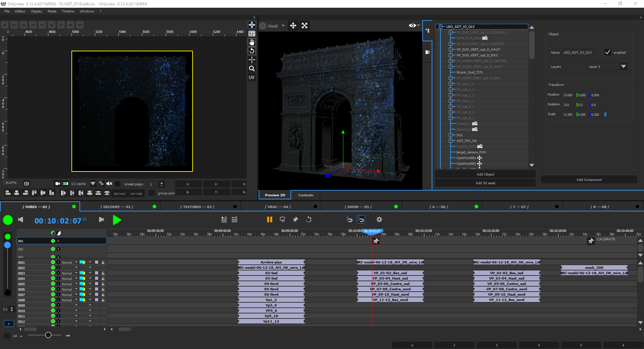Toggle solo S on layer 0003

point(58,273)
